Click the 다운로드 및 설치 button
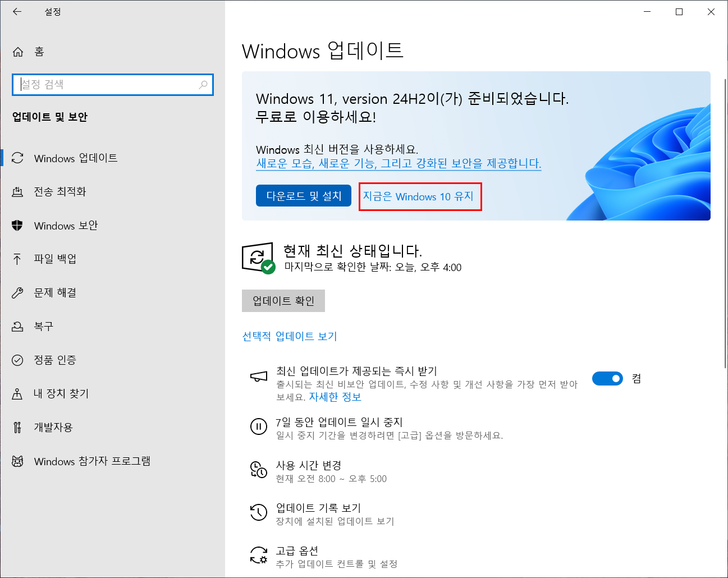The height and width of the screenshot is (578, 728). coord(304,196)
